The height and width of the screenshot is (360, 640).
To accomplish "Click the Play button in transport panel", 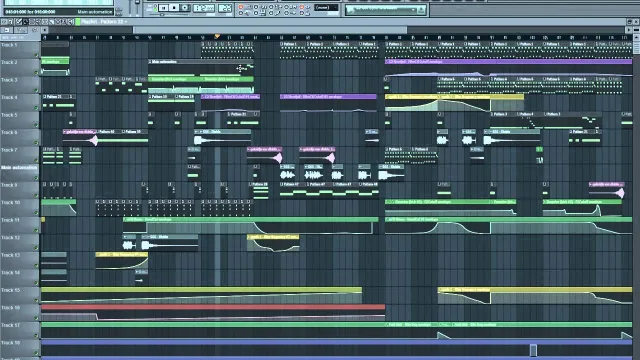I will 163,8.
